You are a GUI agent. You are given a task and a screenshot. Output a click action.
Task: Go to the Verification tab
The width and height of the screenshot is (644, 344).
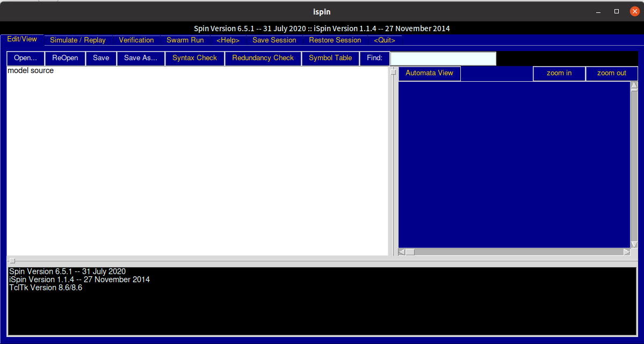pos(136,40)
